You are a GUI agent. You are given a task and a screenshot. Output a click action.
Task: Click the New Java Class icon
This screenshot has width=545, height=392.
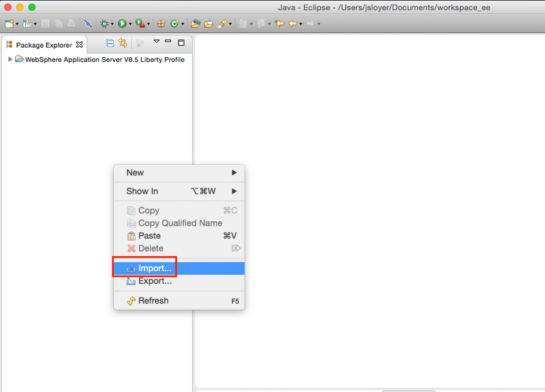click(174, 24)
